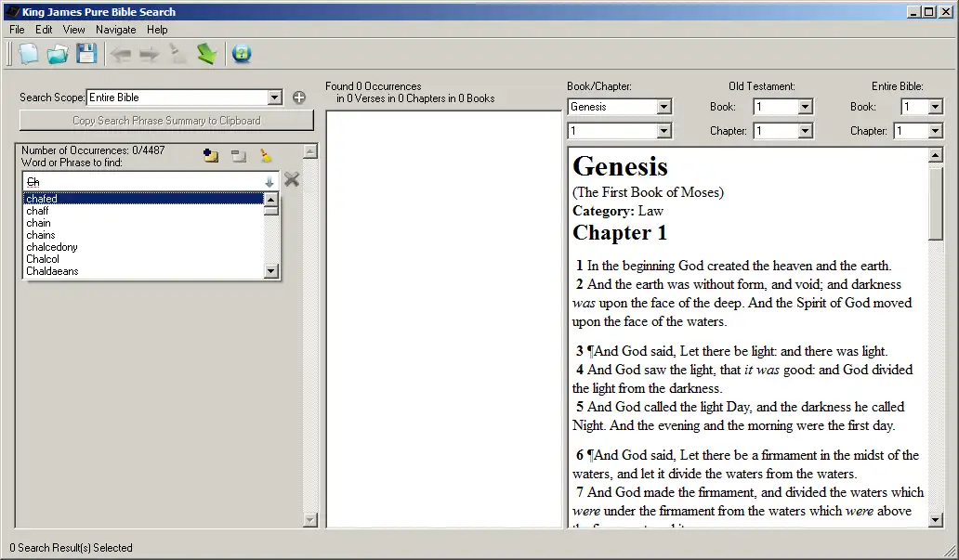Add a search phrase with plus icon
This screenshot has height=560, width=959.
(299, 98)
